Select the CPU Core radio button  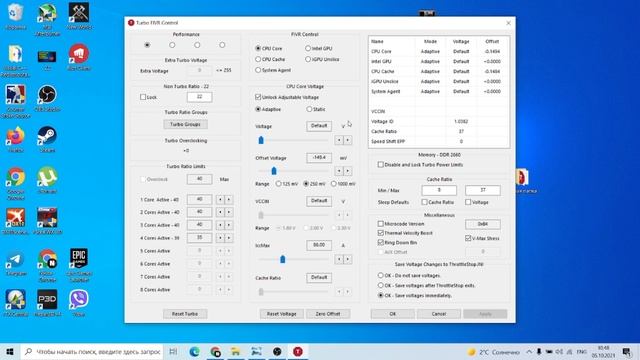(x=258, y=48)
